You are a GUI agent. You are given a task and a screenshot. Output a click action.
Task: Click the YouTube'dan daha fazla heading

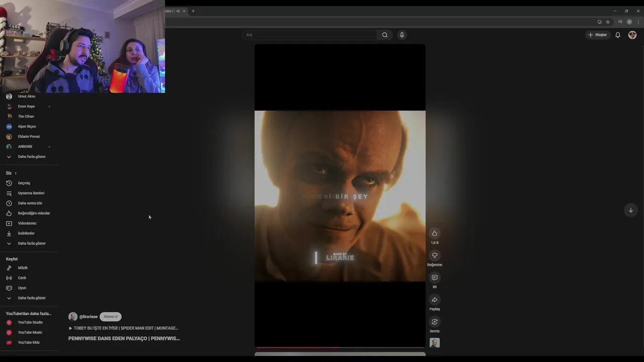[29, 314]
